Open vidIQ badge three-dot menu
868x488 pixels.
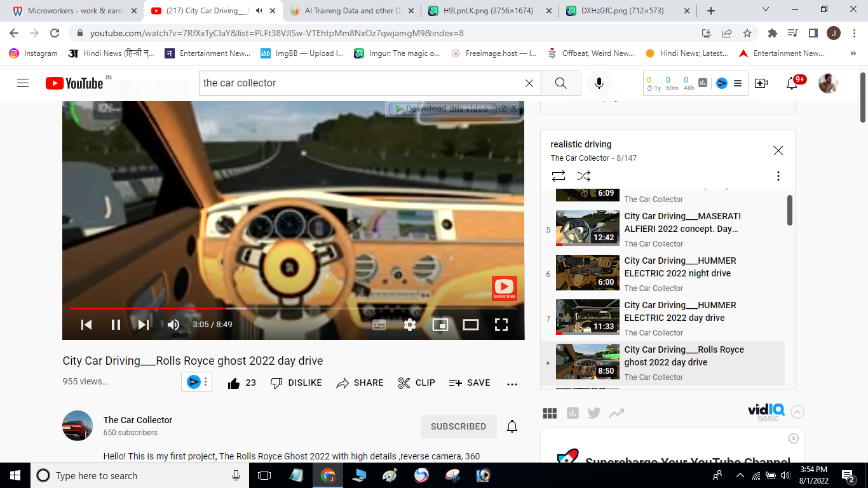tap(206, 383)
